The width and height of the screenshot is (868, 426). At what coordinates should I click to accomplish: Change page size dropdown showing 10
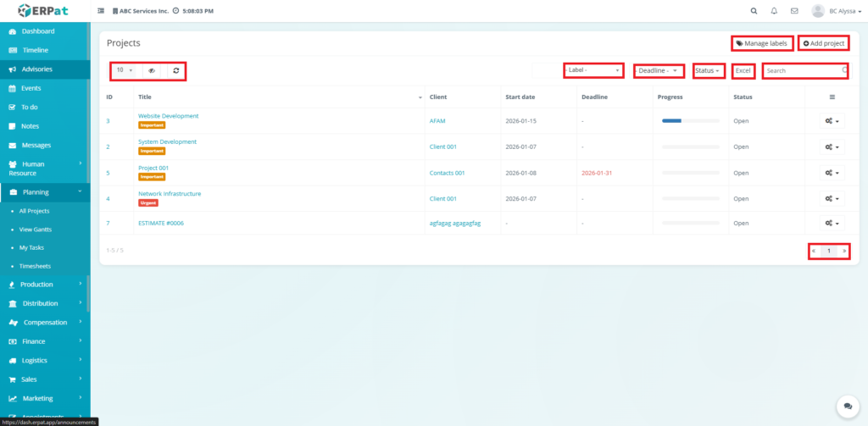[125, 71]
